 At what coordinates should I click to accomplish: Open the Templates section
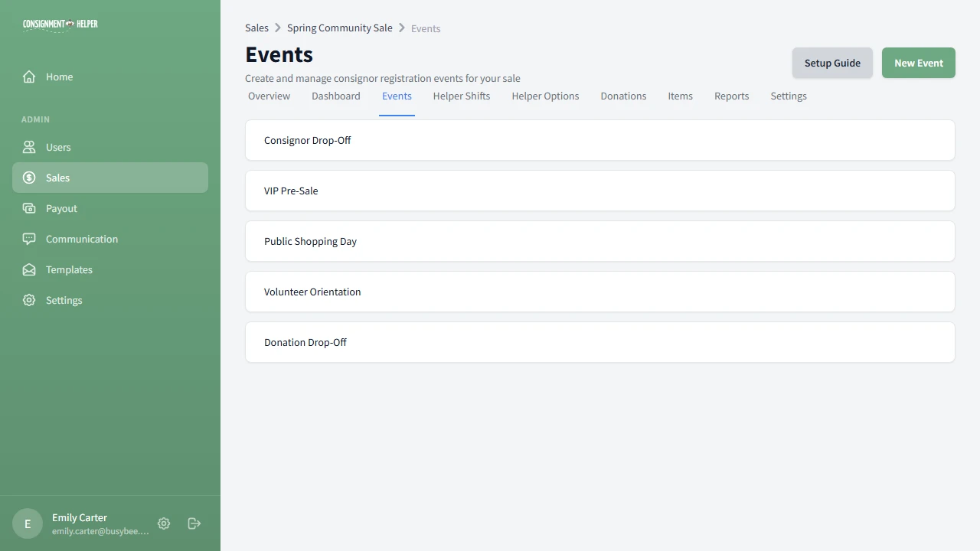68,269
